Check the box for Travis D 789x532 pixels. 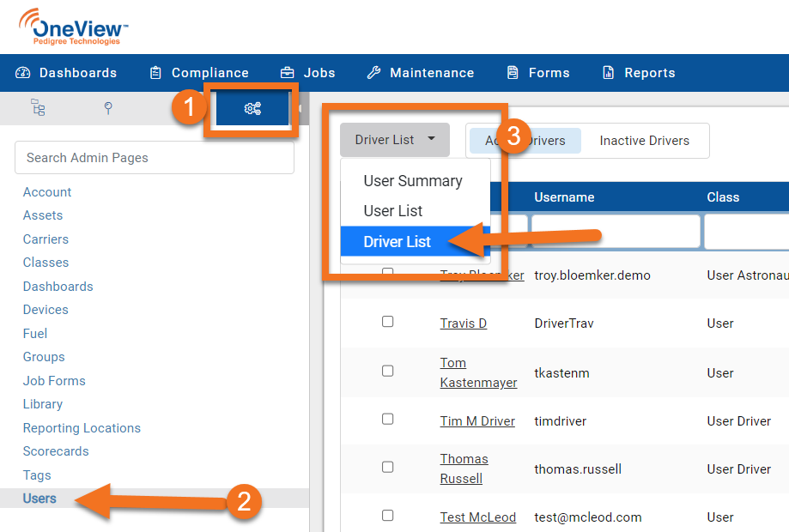387,322
